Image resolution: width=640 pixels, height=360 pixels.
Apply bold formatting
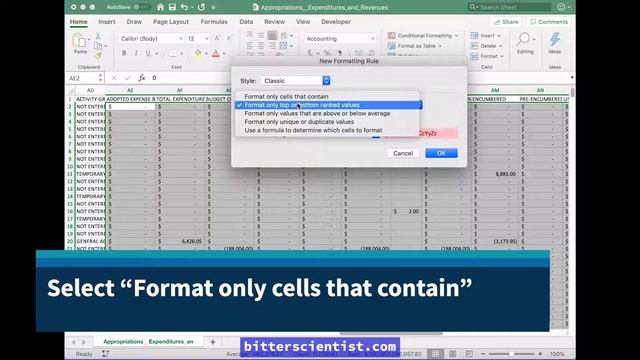pos(124,53)
